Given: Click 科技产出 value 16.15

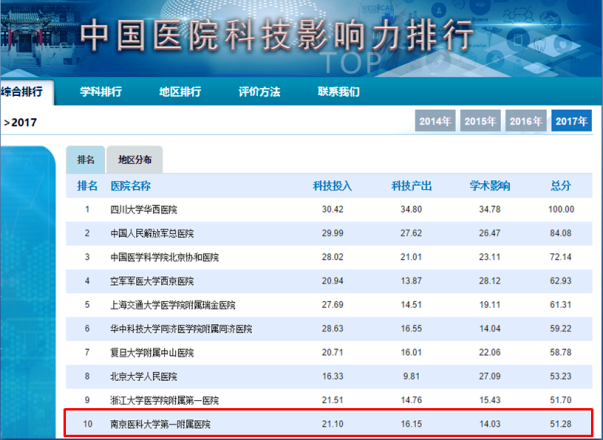Looking at the screenshot, I should tap(411, 424).
